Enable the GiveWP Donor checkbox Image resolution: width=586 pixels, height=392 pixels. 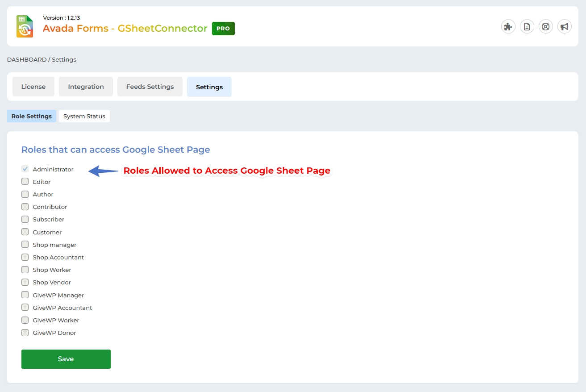tap(25, 333)
